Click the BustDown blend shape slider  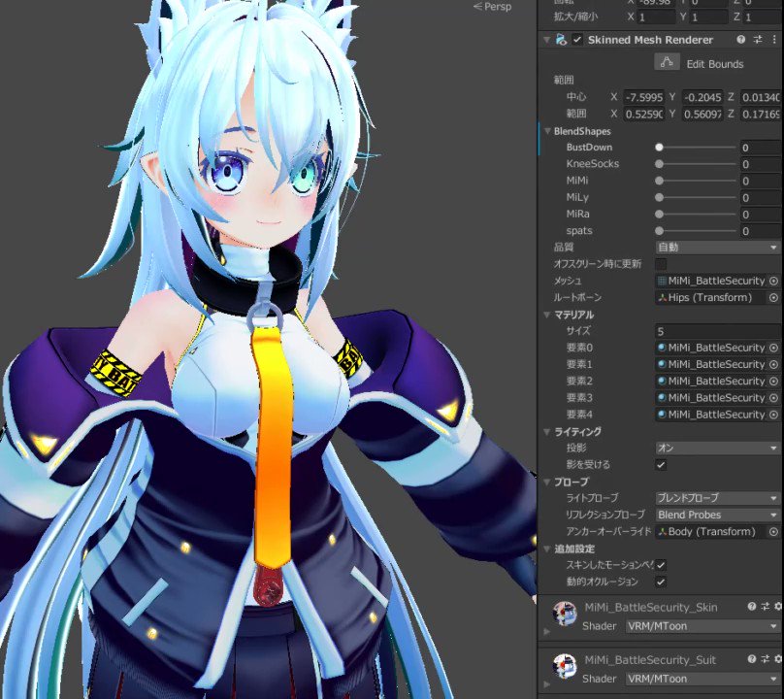coord(696,148)
